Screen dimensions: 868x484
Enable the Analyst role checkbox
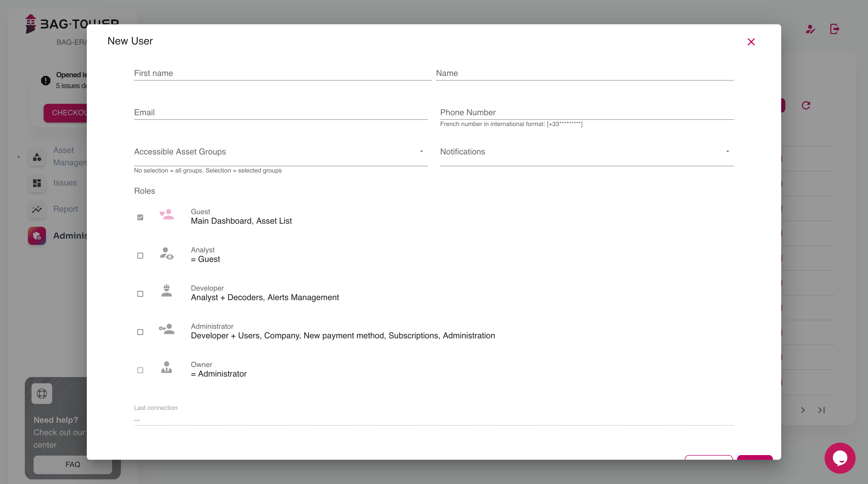coord(140,256)
